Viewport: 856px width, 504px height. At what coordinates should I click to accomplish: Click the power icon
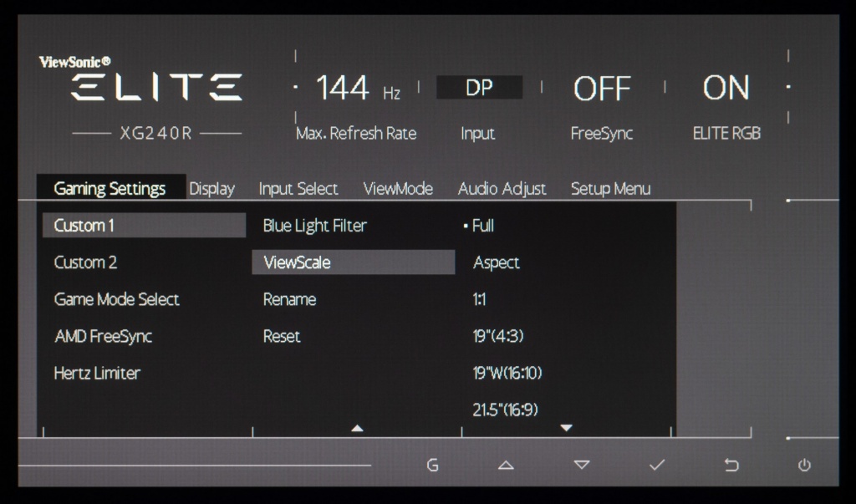point(804,466)
